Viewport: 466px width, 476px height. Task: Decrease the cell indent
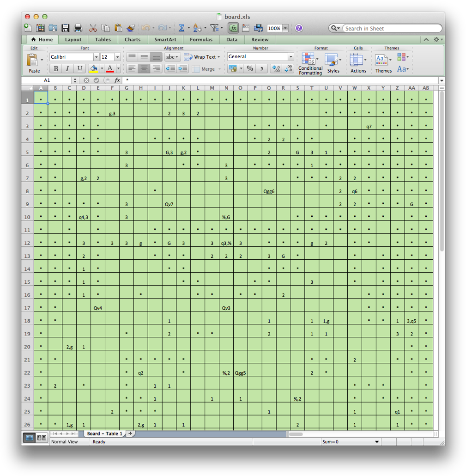click(171, 68)
